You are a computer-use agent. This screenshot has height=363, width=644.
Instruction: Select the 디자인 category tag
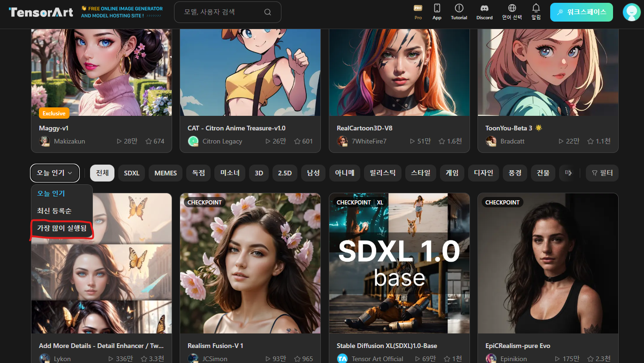(484, 173)
